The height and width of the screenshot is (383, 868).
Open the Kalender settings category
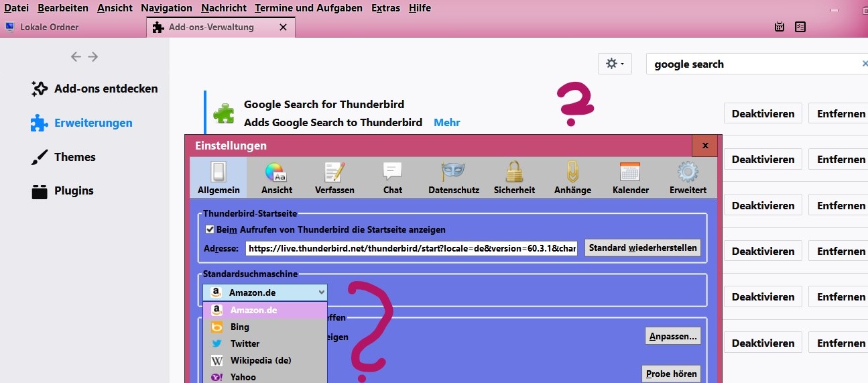coord(631,178)
